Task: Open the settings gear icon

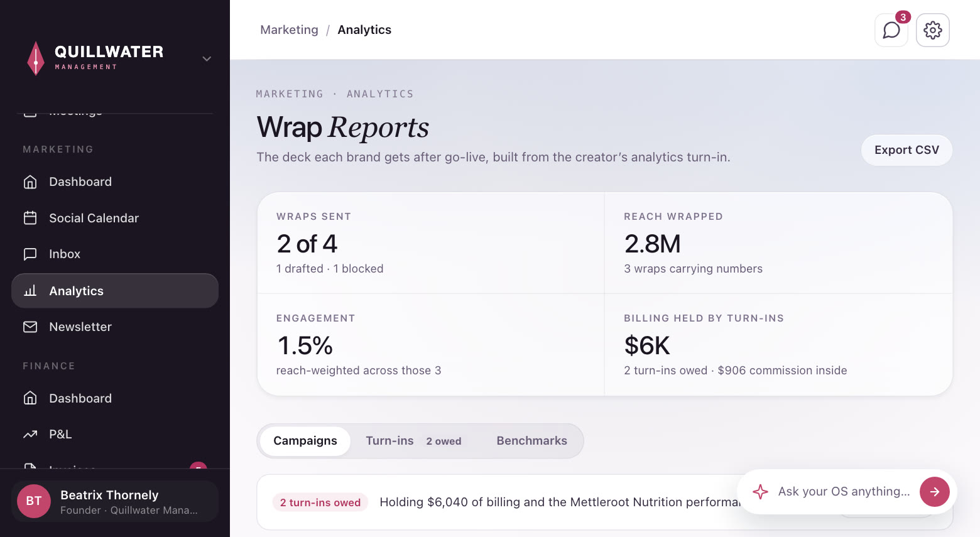Action: click(933, 30)
